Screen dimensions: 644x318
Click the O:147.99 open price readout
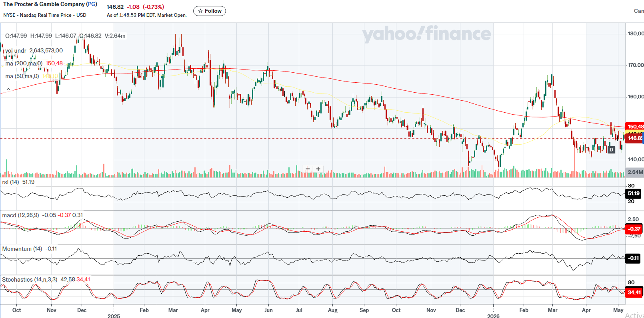[x=16, y=36]
